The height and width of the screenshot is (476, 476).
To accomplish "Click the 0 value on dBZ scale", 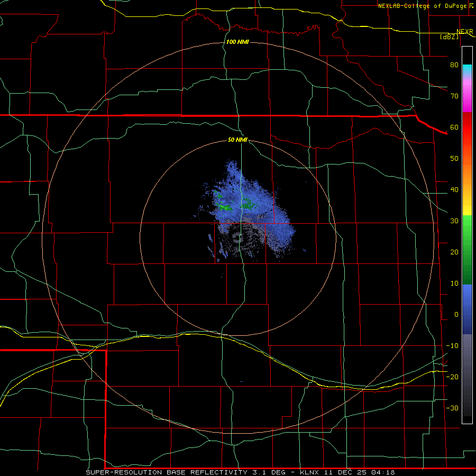I will (456, 315).
